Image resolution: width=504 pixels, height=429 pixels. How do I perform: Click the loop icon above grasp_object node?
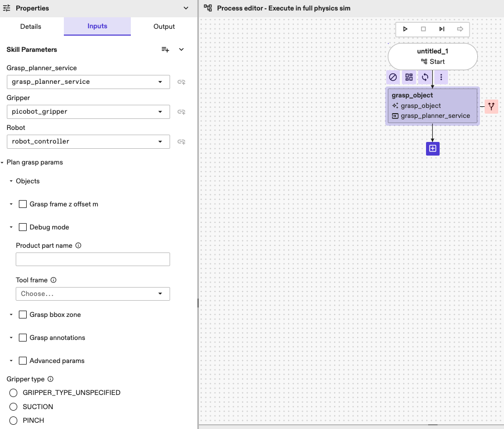[425, 78]
